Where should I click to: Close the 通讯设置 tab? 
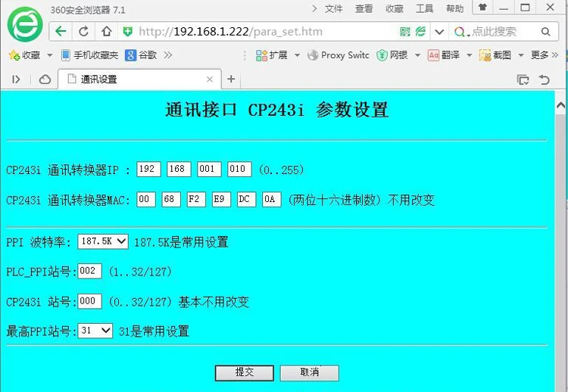(x=209, y=79)
